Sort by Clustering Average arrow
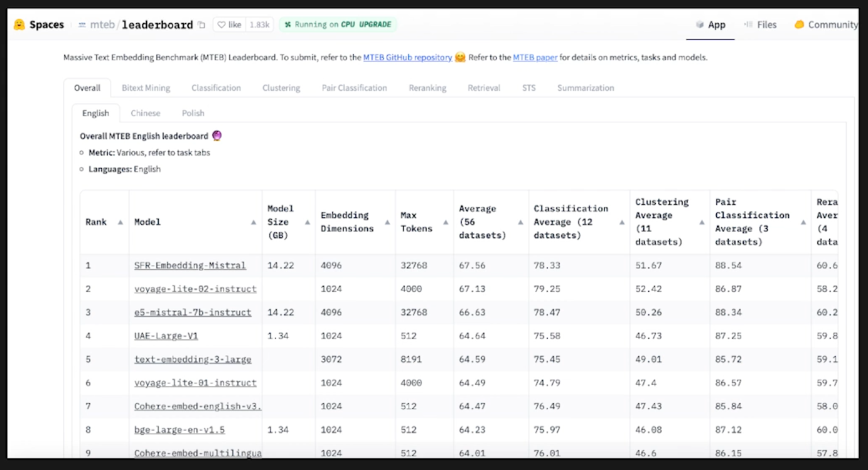 pos(702,222)
